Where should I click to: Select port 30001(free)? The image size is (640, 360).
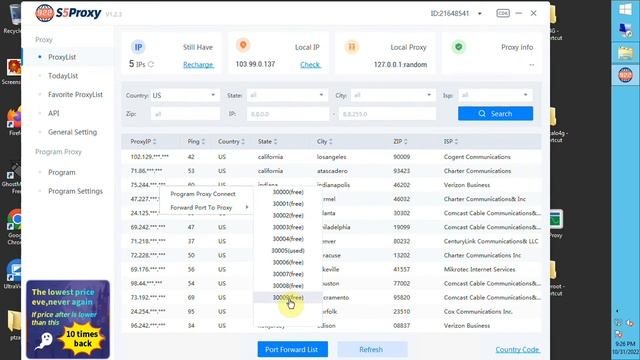pyautogui.click(x=288, y=204)
